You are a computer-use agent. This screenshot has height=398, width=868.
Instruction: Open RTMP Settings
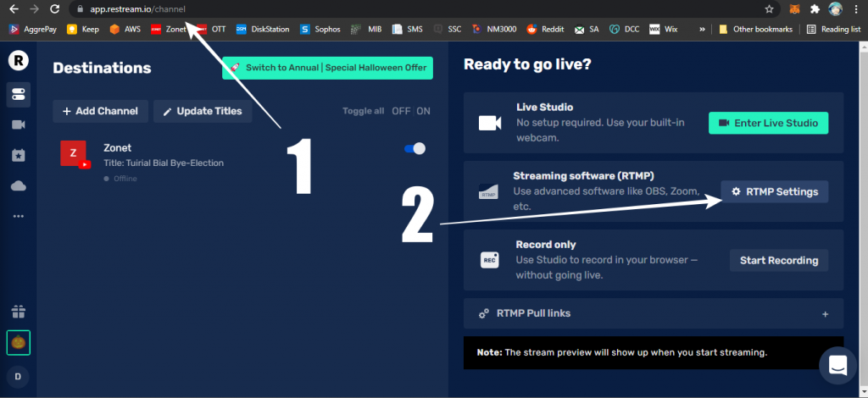pos(774,191)
